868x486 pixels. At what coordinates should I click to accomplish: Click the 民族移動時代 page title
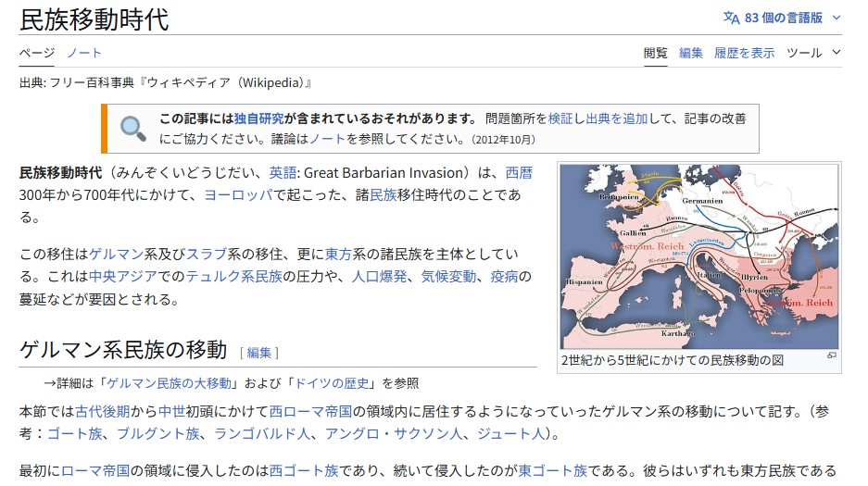pyautogui.click(x=94, y=20)
